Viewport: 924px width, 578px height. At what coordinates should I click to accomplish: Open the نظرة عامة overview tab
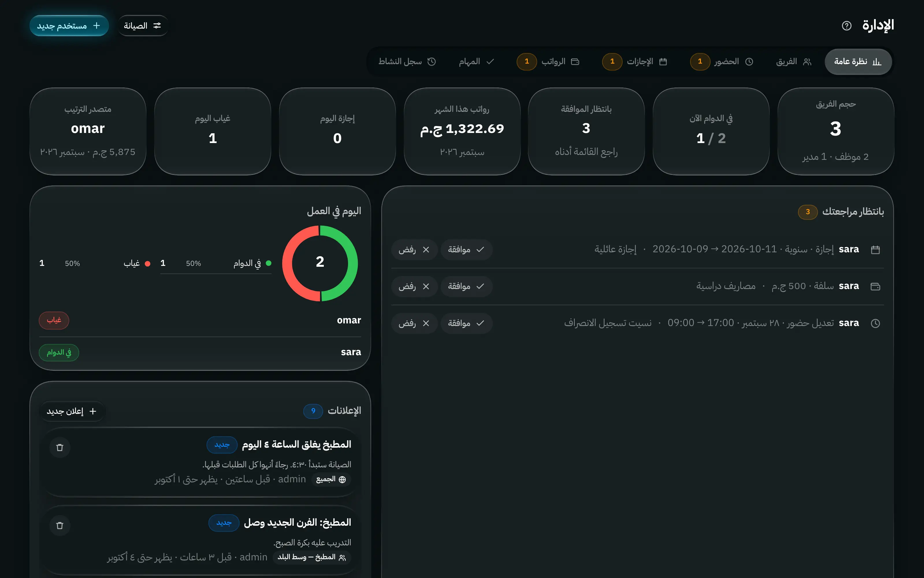coord(858,62)
